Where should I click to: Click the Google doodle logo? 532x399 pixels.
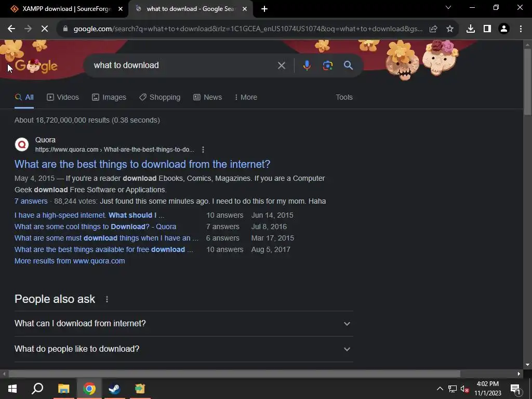pyautogui.click(x=36, y=66)
